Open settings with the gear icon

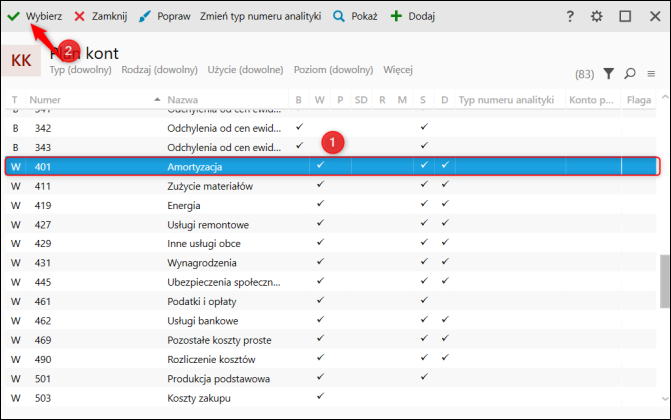pos(597,16)
